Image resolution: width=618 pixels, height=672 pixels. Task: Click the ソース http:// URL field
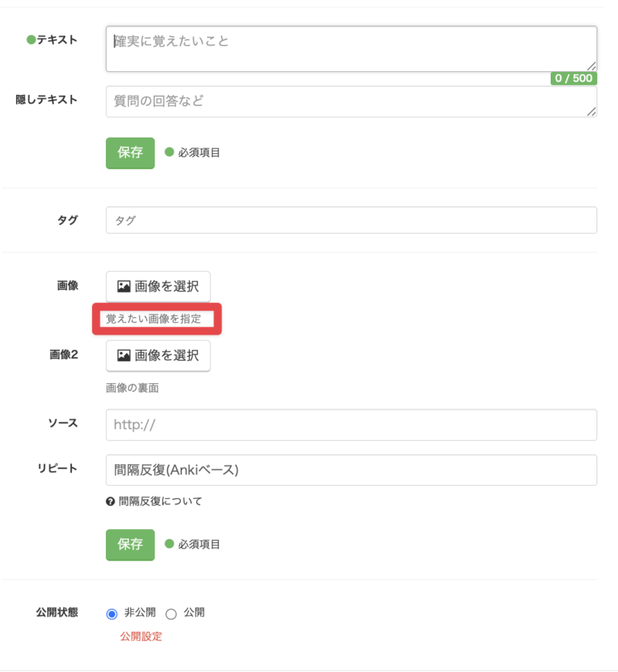351,425
